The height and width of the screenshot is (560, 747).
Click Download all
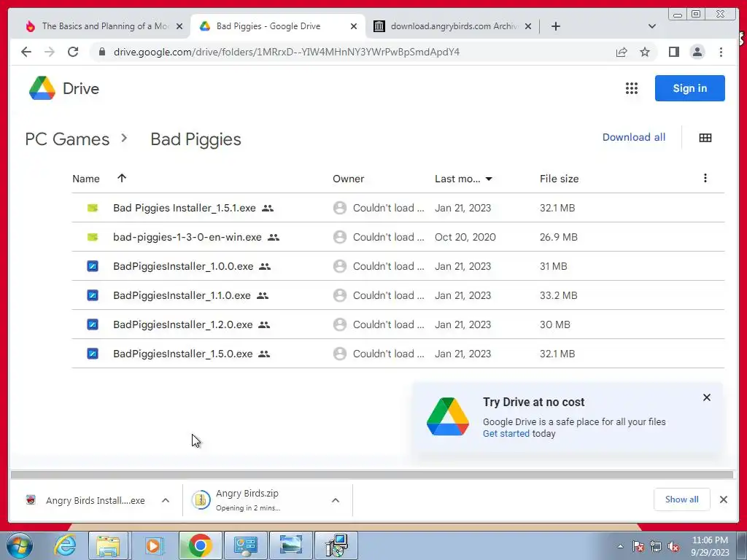[x=634, y=137]
